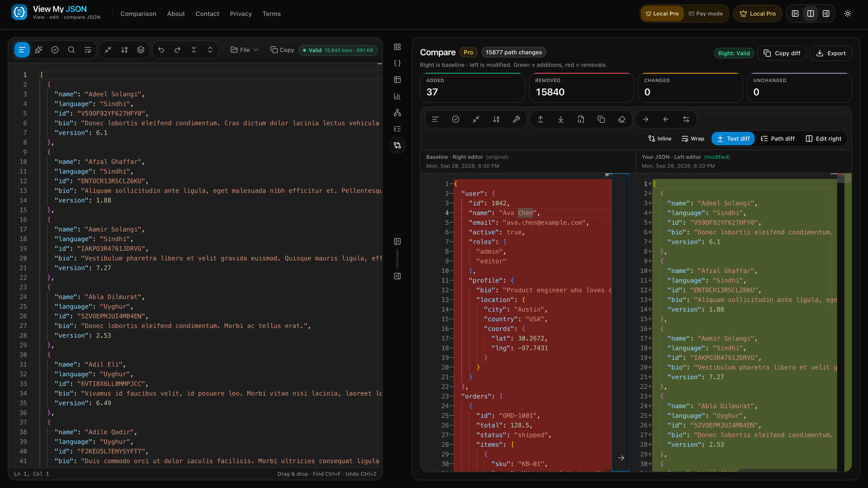Click the Pro badge beside Compare
This screenshot has width=868, height=488.
(x=468, y=52)
